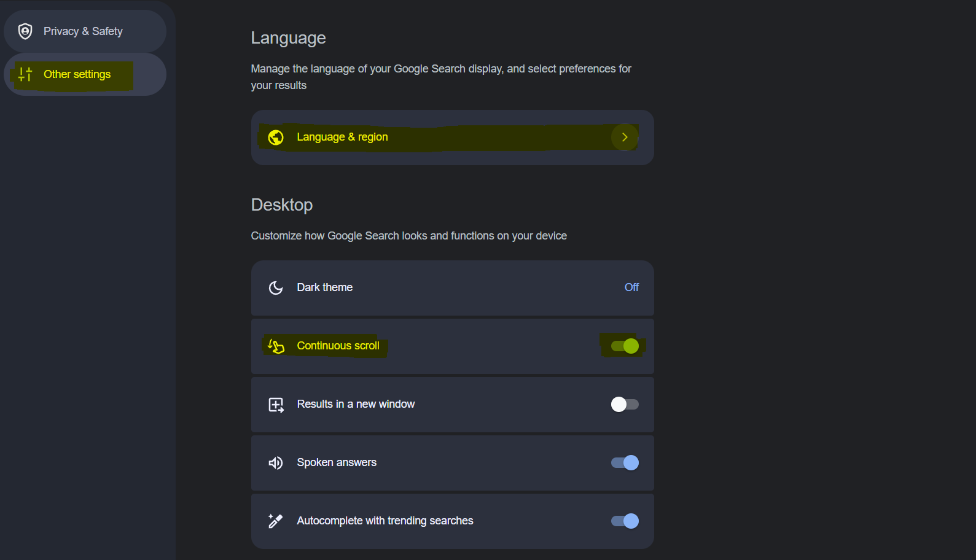This screenshot has height=560, width=976.
Task: Click the Continuous scroll label
Action: [338, 346]
